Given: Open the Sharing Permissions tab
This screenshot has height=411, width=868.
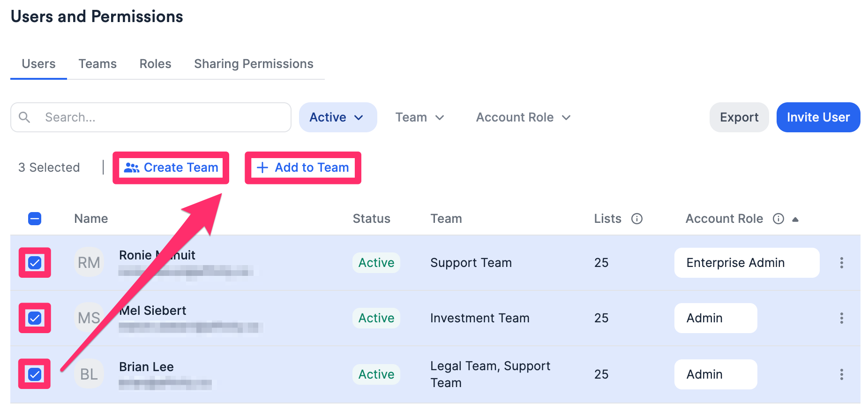Looking at the screenshot, I should [x=254, y=64].
